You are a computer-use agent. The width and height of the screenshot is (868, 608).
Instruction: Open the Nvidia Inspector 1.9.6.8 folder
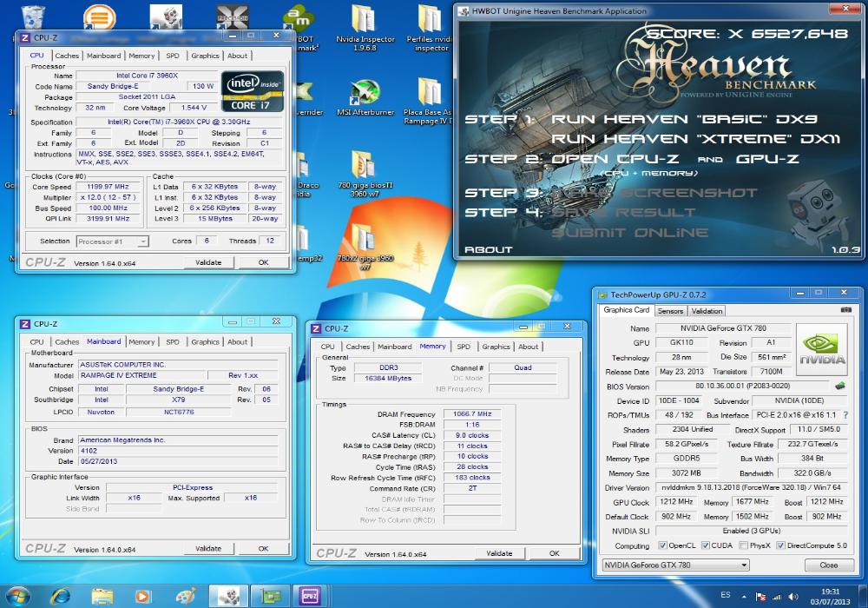pos(365,28)
